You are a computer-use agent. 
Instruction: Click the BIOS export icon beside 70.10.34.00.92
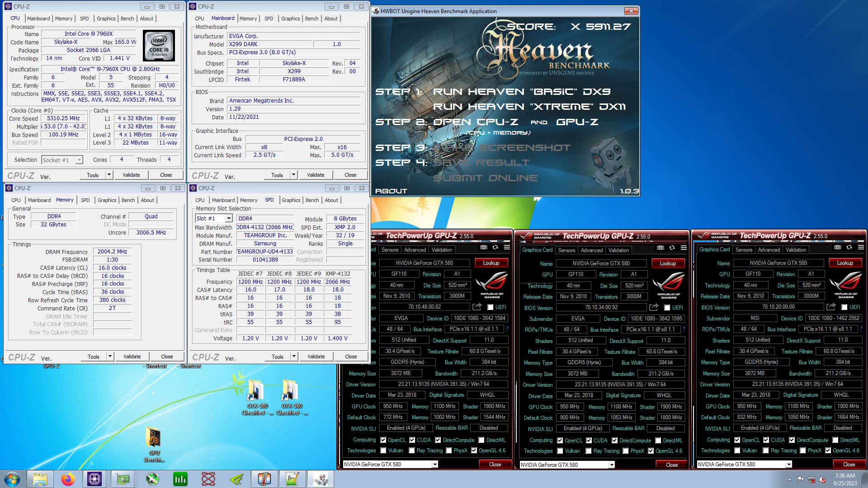click(x=654, y=307)
